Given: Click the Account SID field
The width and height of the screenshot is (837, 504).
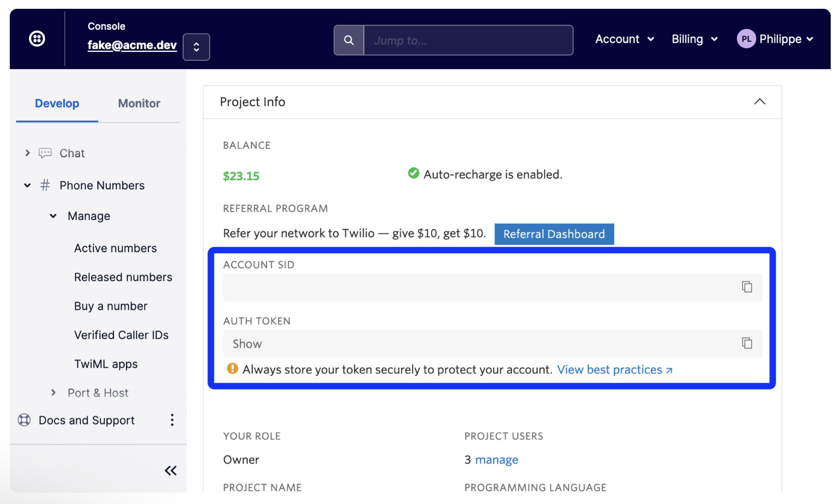Looking at the screenshot, I should (493, 287).
